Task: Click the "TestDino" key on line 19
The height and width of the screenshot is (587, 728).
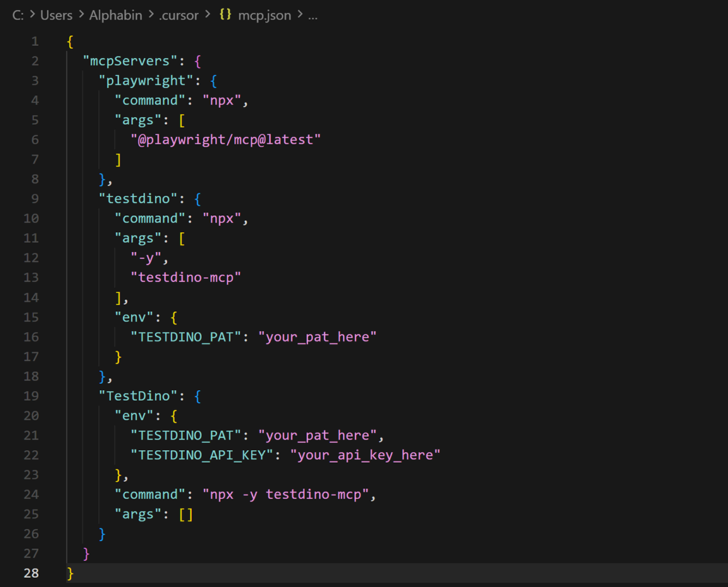Action: [x=138, y=396]
